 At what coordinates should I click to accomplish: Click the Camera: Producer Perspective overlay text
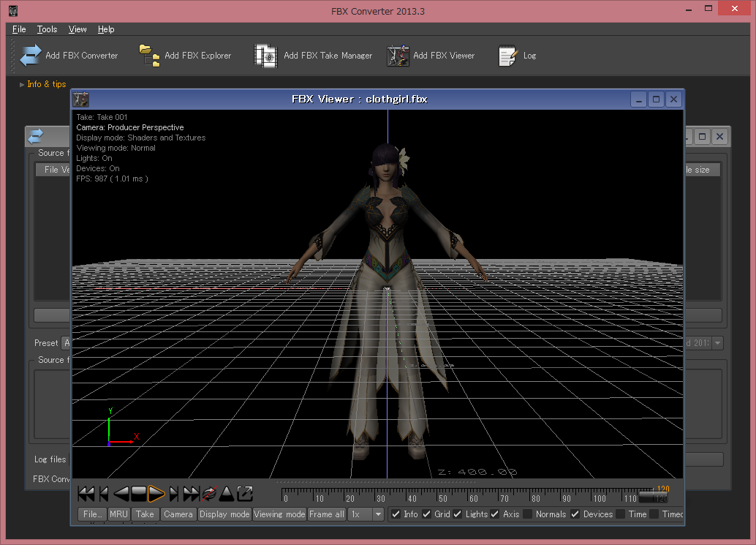click(129, 127)
